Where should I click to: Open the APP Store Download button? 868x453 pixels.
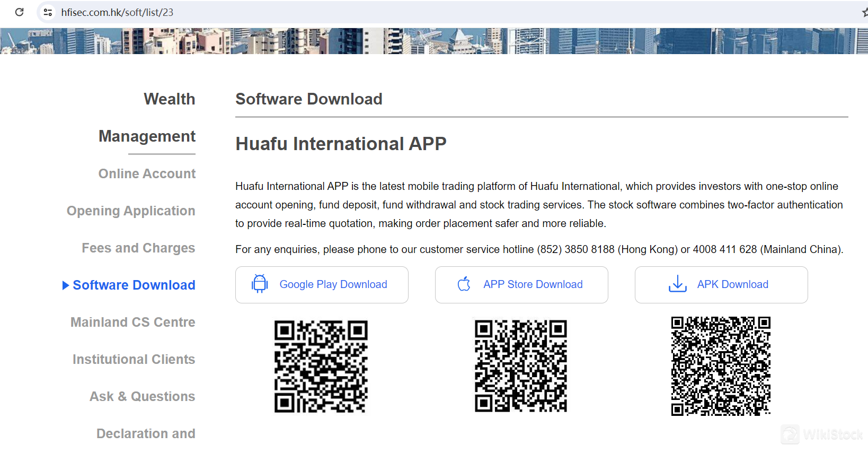click(521, 285)
